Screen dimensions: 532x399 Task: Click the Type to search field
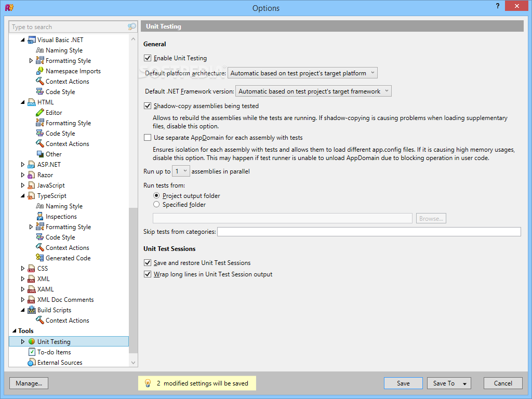click(69, 27)
